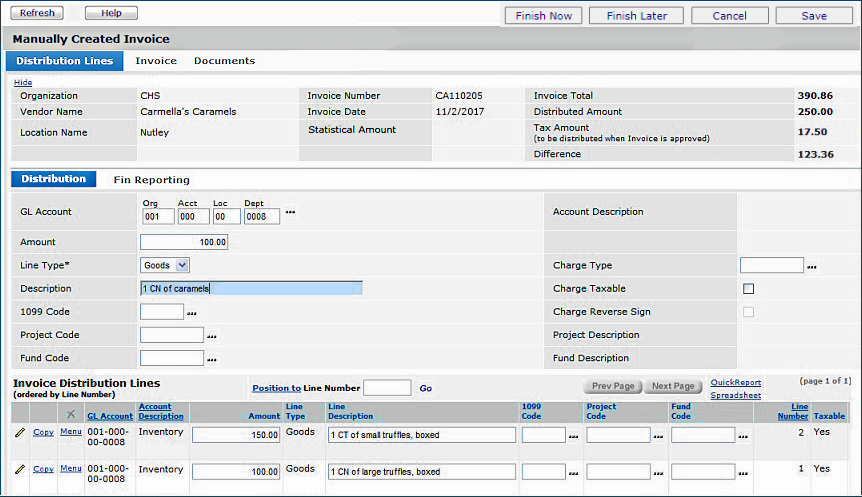The width and height of the screenshot is (862, 497).
Task: Open Project Code lookup ellipsis in form
Action: pyautogui.click(x=212, y=336)
